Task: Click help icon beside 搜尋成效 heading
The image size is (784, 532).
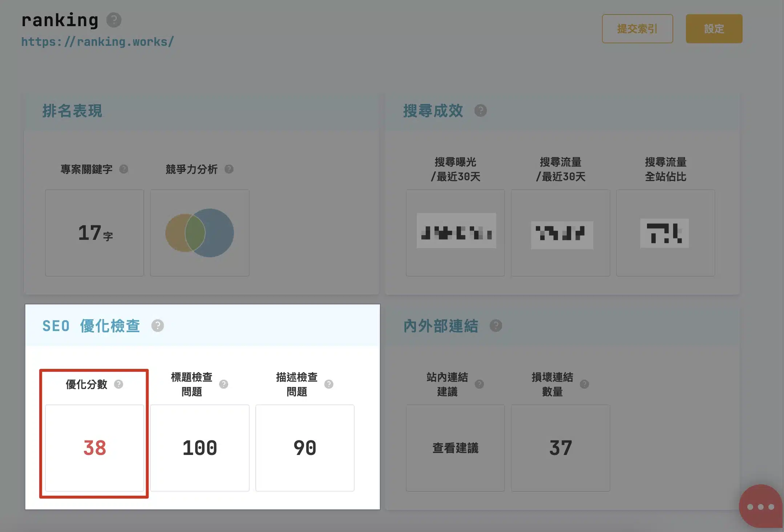Action: [480, 110]
